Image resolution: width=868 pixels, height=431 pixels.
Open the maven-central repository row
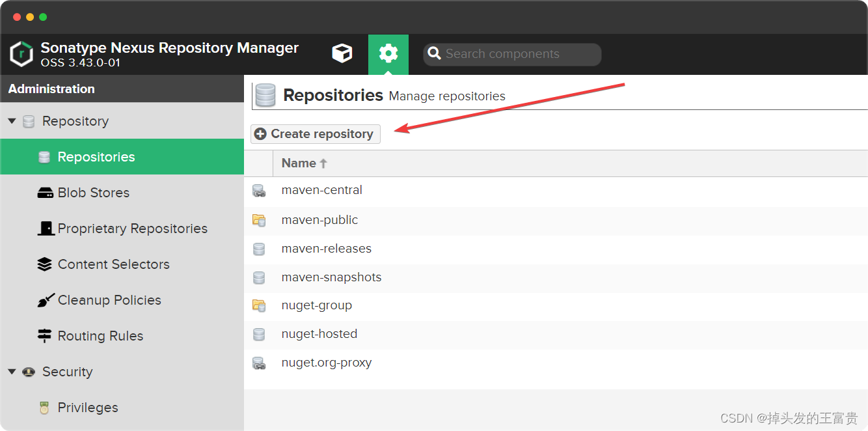pyautogui.click(x=556, y=191)
